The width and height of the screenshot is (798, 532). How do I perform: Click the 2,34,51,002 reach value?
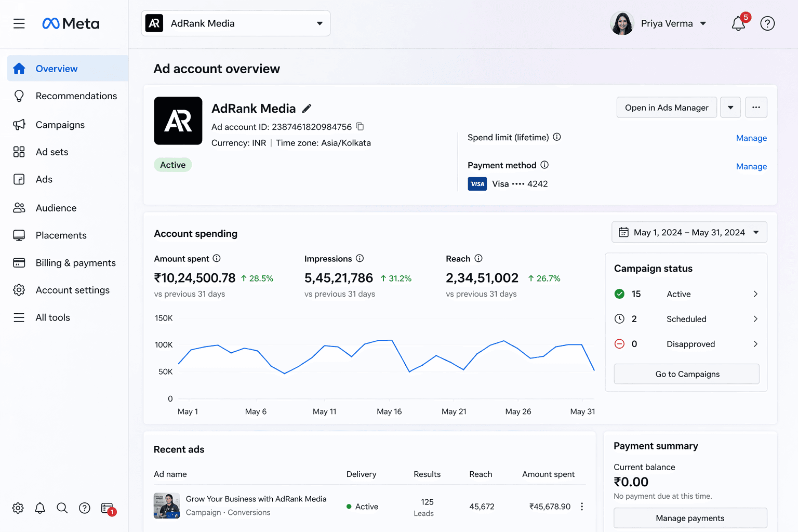coord(482,278)
